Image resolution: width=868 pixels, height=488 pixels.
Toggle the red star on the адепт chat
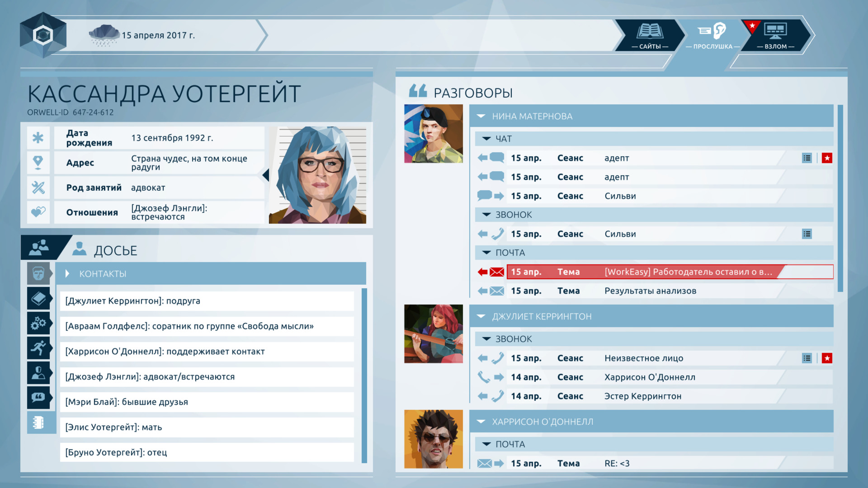[x=827, y=158]
